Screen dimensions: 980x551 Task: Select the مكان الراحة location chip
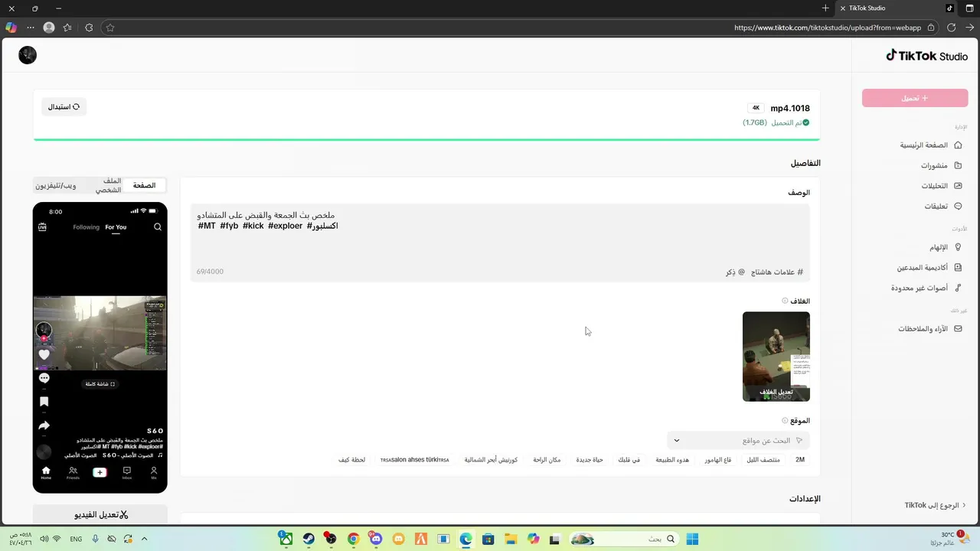point(547,460)
